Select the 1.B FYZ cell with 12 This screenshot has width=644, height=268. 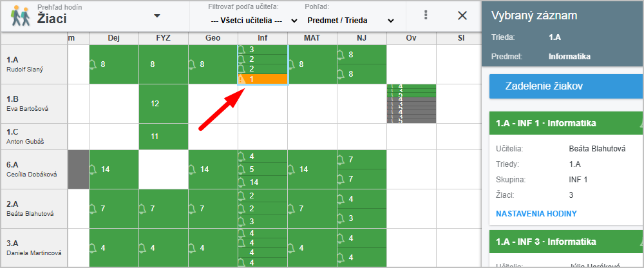coord(164,104)
